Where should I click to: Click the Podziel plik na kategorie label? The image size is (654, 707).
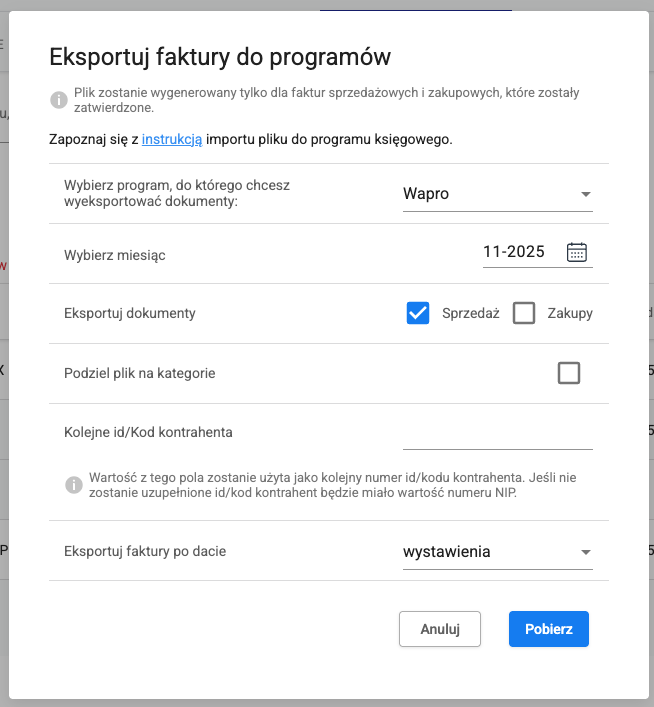click(140, 373)
